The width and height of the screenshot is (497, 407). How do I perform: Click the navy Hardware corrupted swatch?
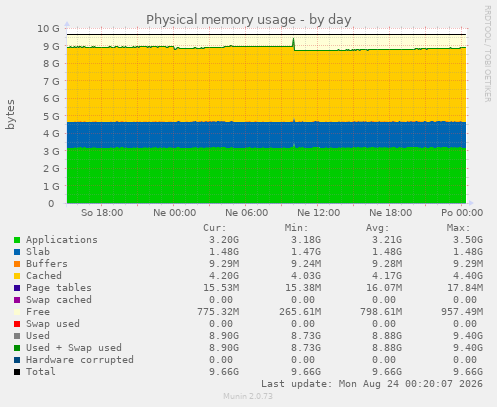click(x=17, y=360)
